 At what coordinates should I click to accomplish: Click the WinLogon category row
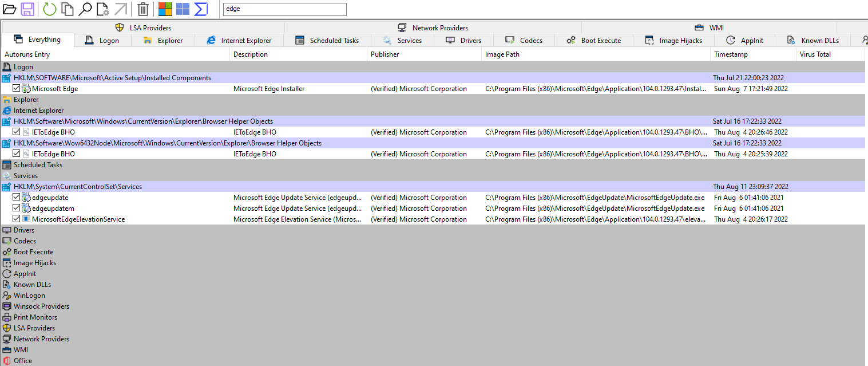(x=433, y=296)
